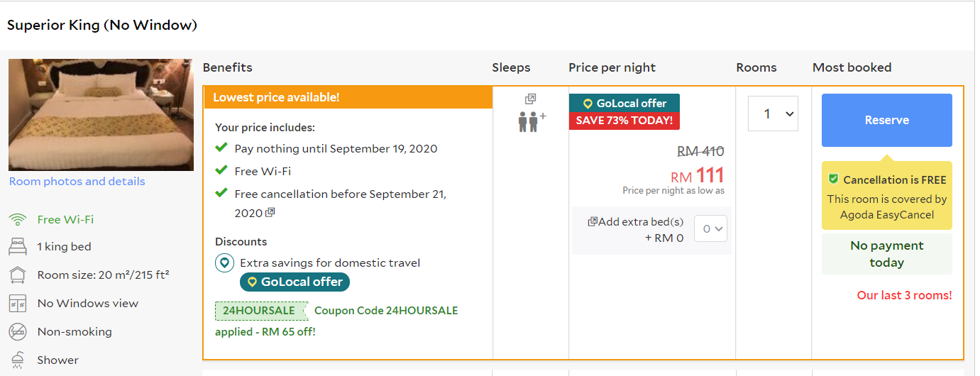Viewport: 980px width, 376px height.
Task: Click the two-guests occupancy icon
Action: tap(528, 121)
